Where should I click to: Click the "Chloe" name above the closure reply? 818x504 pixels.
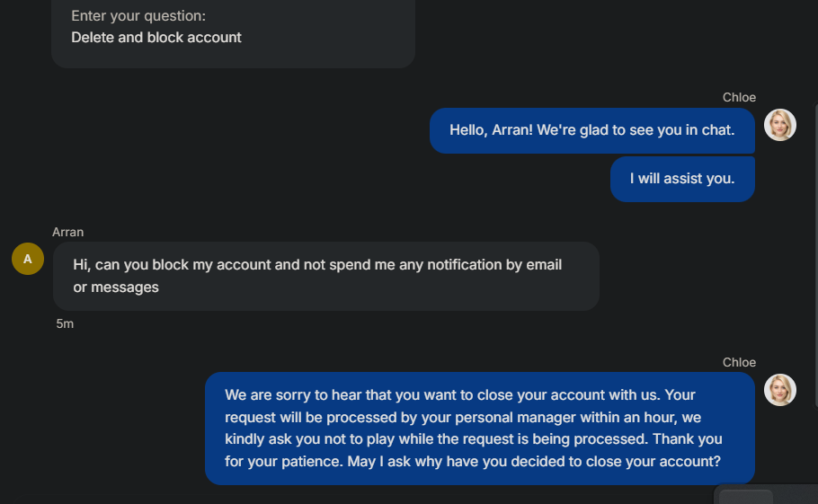pyautogui.click(x=739, y=362)
